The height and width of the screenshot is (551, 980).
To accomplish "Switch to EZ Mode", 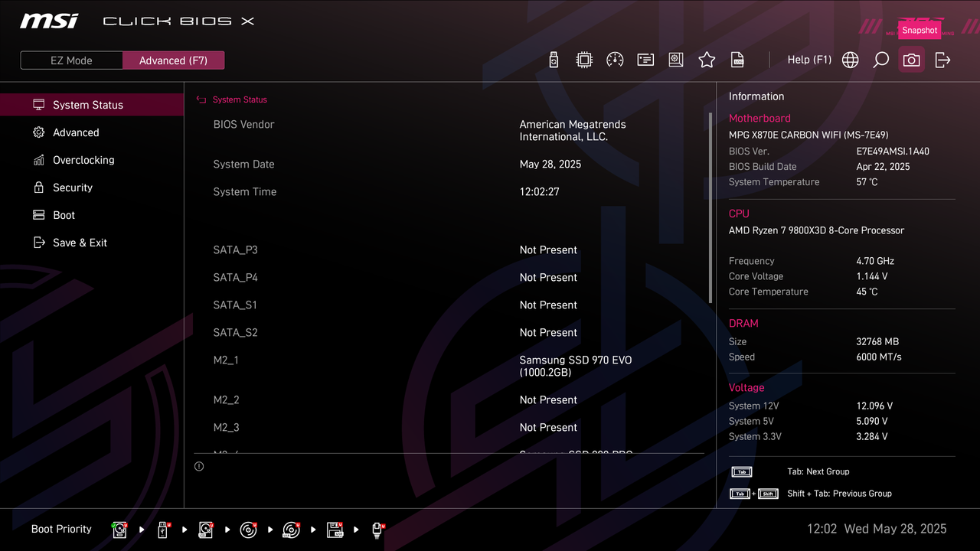I will [71, 60].
